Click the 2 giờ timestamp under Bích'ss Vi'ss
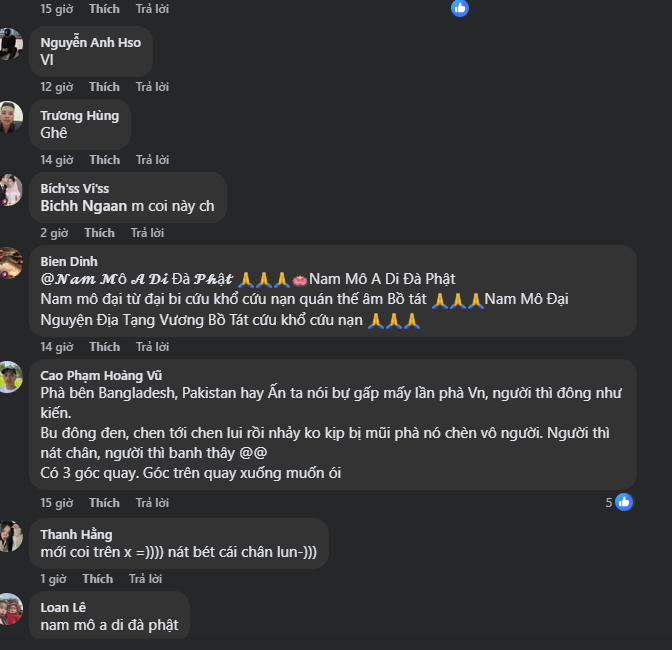 (x=53, y=233)
